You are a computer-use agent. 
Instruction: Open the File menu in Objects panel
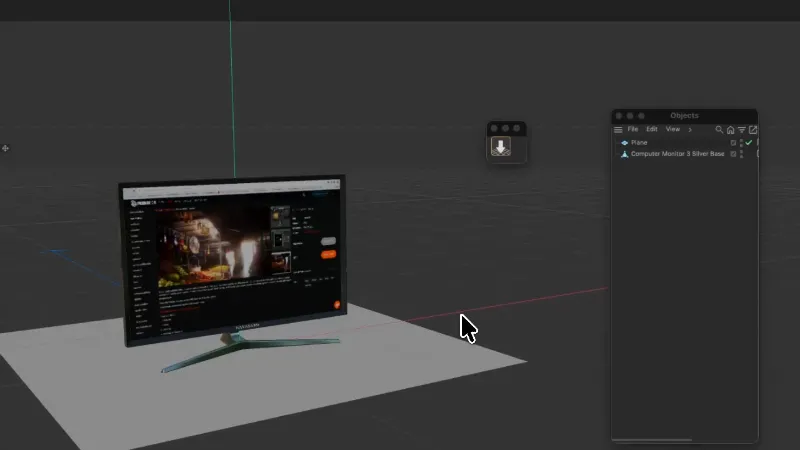[x=633, y=129]
